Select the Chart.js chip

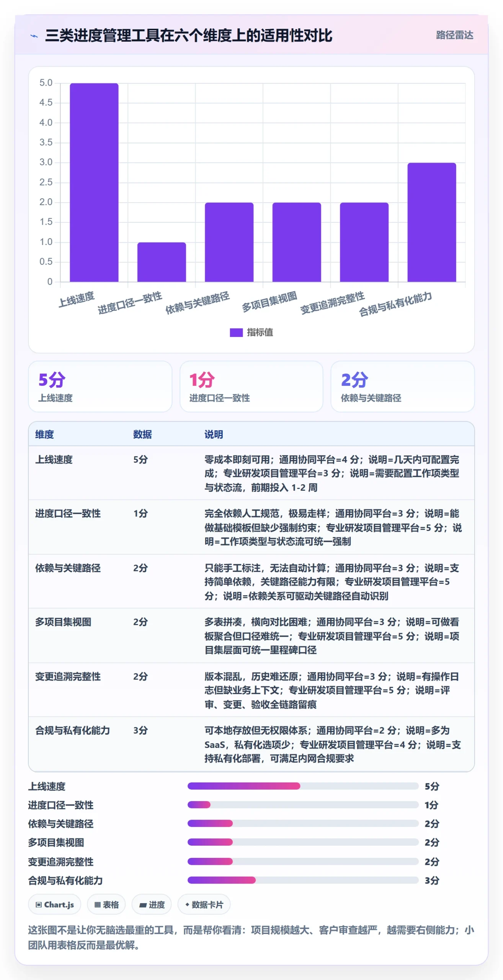tap(54, 904)
